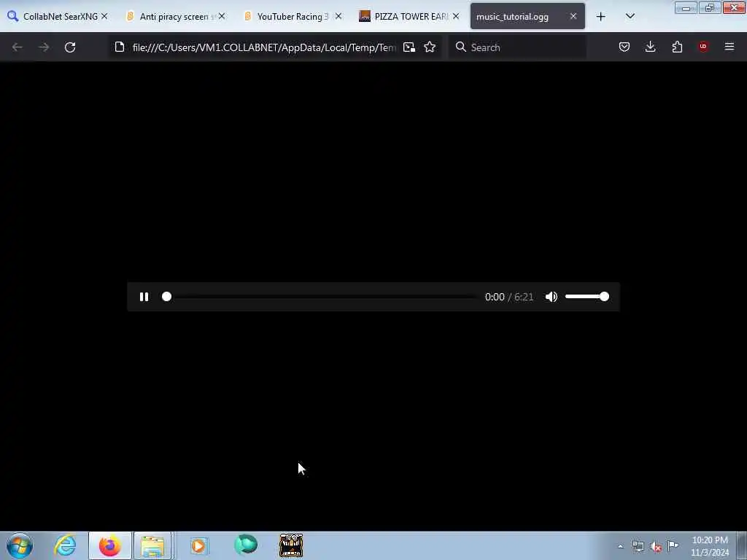Open the Windows Start menu
This screenshot has height=560, width=747.
click(20, 545)
